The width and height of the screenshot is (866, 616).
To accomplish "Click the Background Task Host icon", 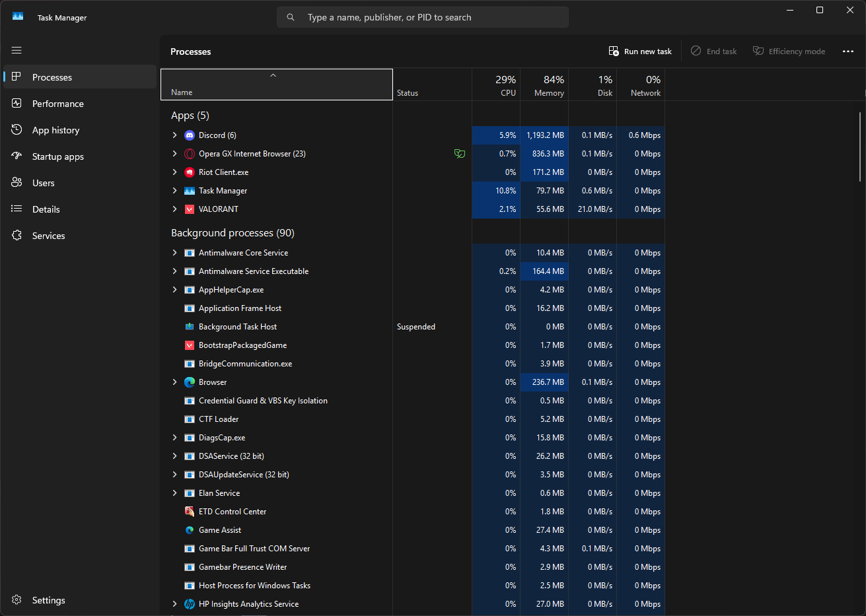I will 190,327.
